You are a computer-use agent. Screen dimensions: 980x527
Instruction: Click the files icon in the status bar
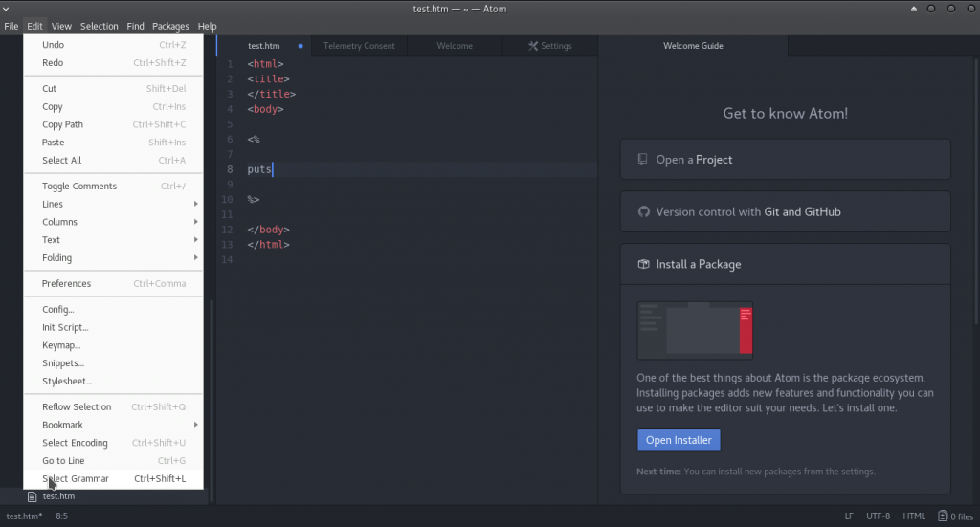pos(943,516)
